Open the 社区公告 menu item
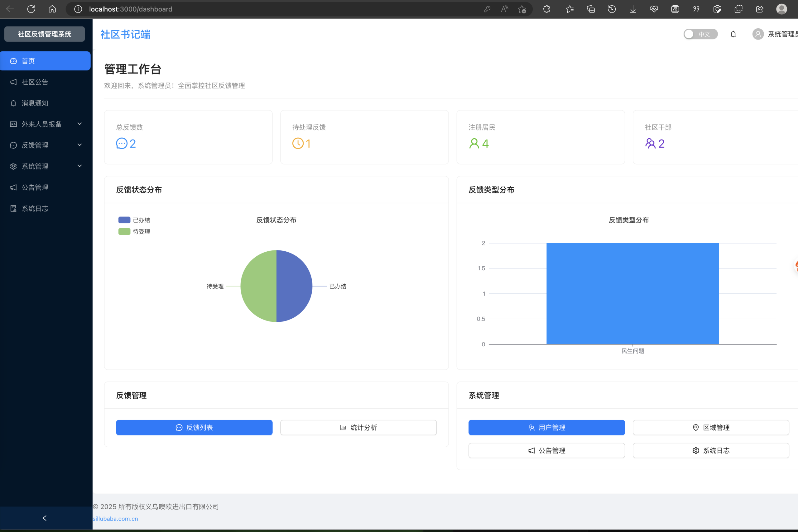798x532 pixels. (35, 82)
